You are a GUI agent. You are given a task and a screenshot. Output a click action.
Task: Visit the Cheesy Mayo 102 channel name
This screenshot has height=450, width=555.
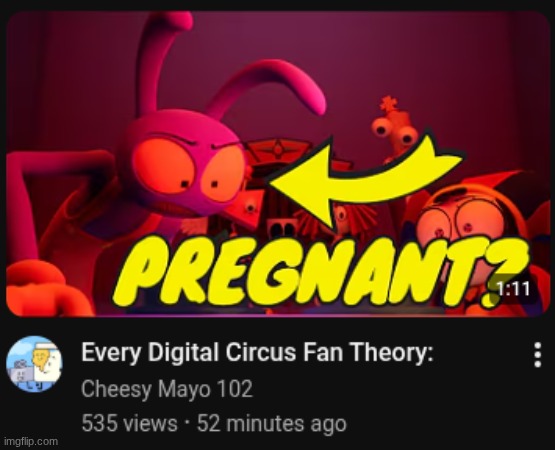[x=167, y=389]
